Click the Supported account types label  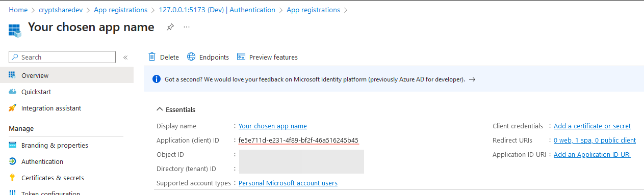[x=194, y=183]
